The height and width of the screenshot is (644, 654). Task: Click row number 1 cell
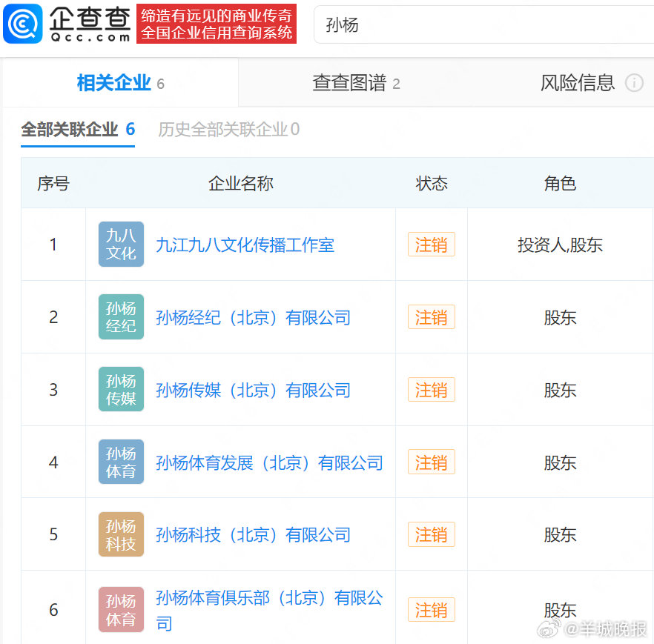(53, 245)
